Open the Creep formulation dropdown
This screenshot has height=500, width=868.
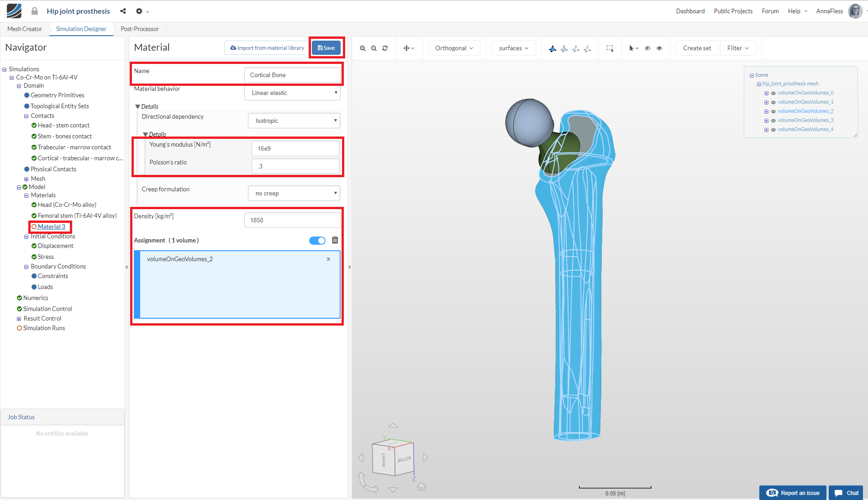(x=294, y=194)
